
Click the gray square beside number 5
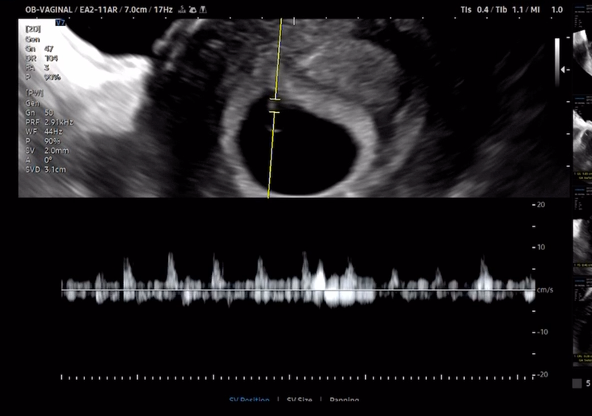coord(577,384)
